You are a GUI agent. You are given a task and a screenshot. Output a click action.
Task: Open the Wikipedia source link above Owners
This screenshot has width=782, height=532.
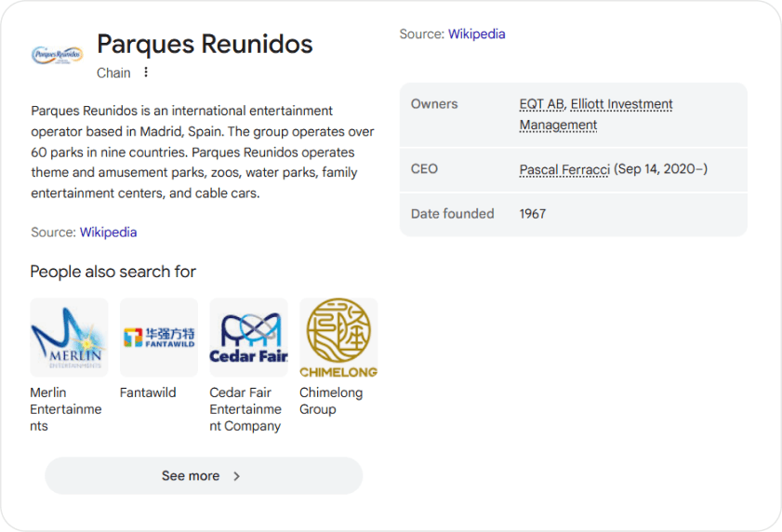click(x=476, y=33)
